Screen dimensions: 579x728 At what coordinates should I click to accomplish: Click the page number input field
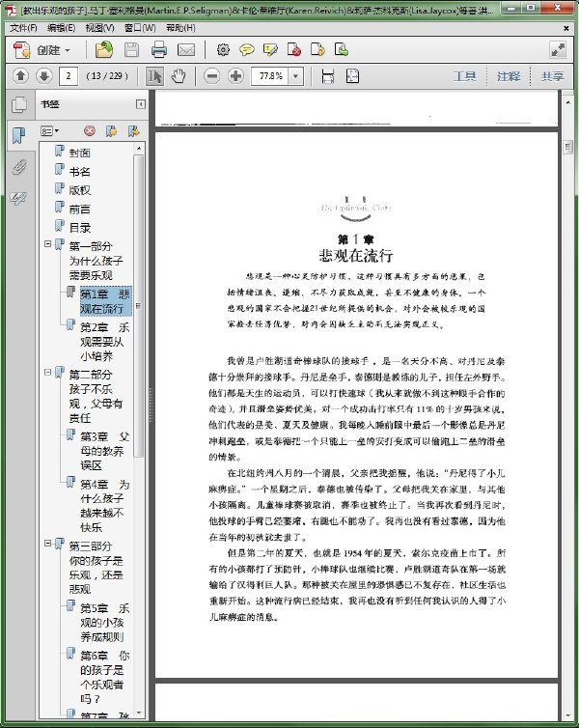[x=69, y=75]
